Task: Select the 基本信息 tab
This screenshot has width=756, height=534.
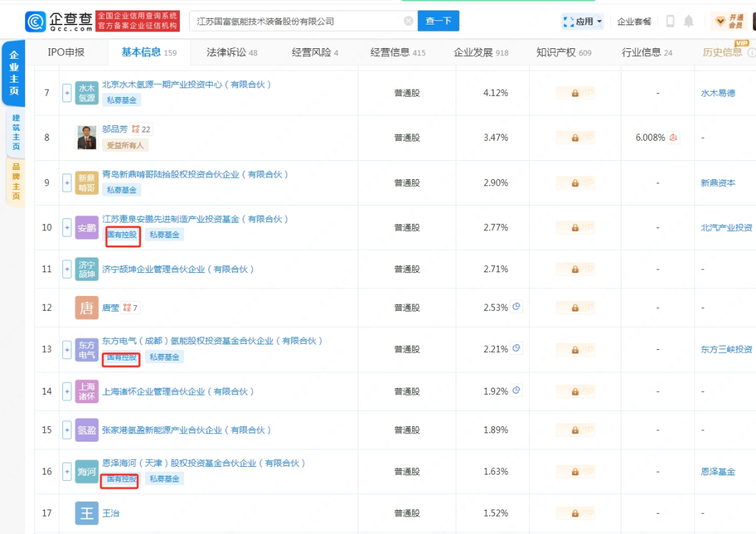Action: pyautogui.click(x=149, y=52)
